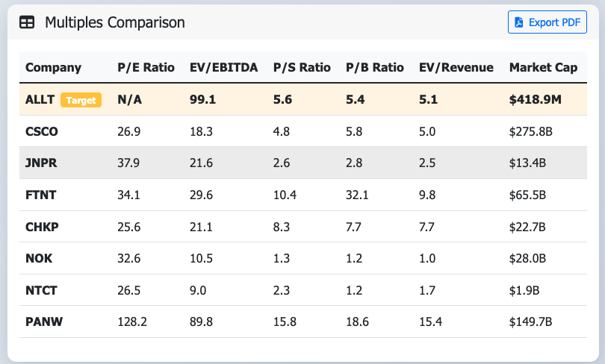Click the P/E Ratio column header
This screenshot has height=364, width=605.
pyautogui.click(x=146, y=68)
